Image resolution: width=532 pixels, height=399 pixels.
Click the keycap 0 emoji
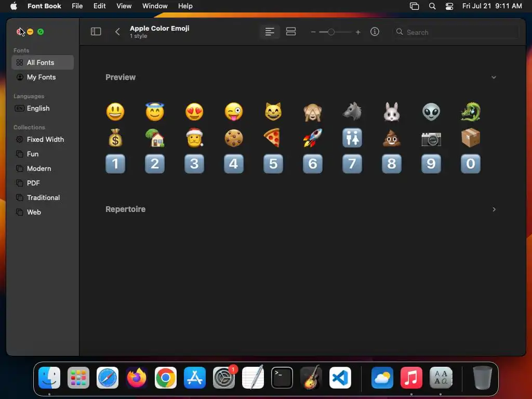pyautogui.click(x=471, y=164)
